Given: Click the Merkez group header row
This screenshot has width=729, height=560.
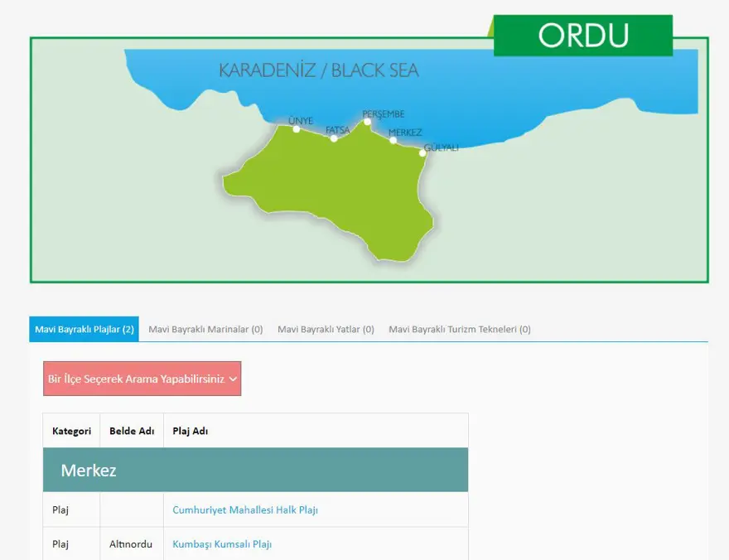Looking at the screenshot, I should click(x=255, y=471).
